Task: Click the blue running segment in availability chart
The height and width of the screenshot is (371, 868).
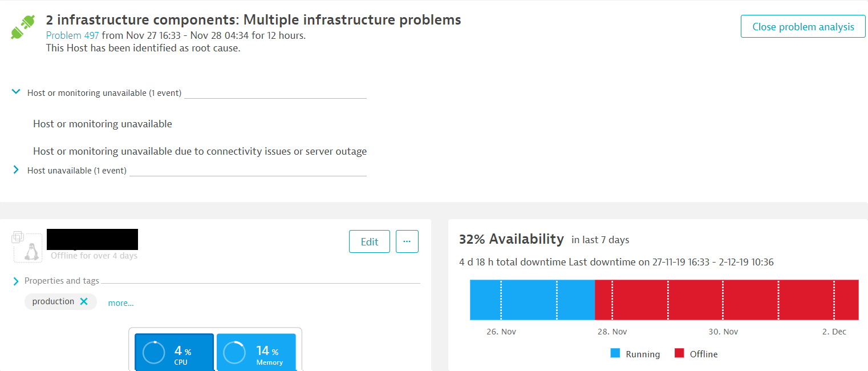Action: click(530, 300)
